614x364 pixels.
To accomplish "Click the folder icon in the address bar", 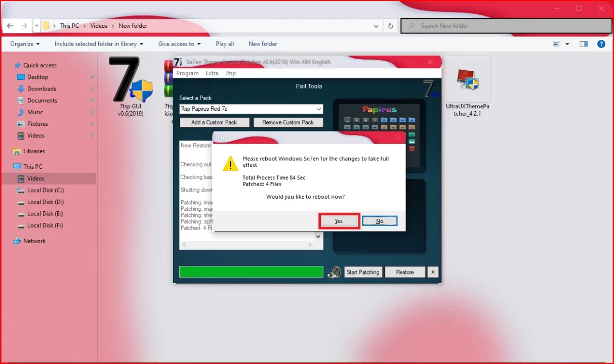I will click(46, 26).
